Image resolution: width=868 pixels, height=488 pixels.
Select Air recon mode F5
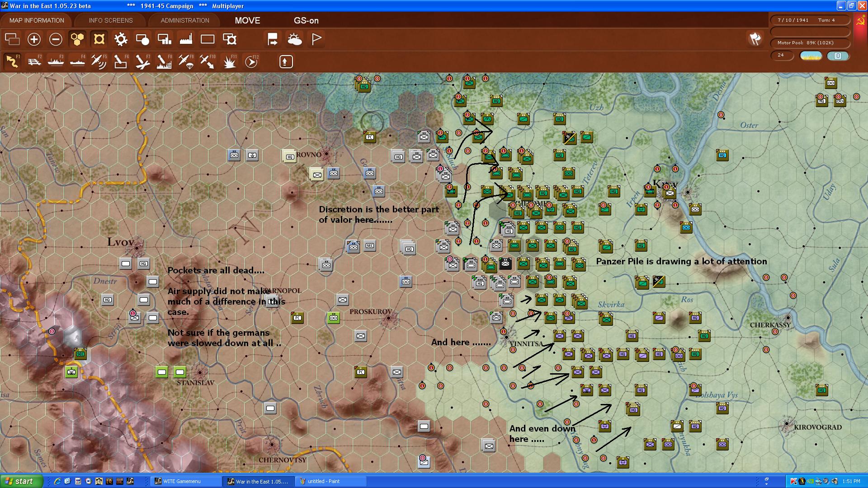tap(99, 61)
